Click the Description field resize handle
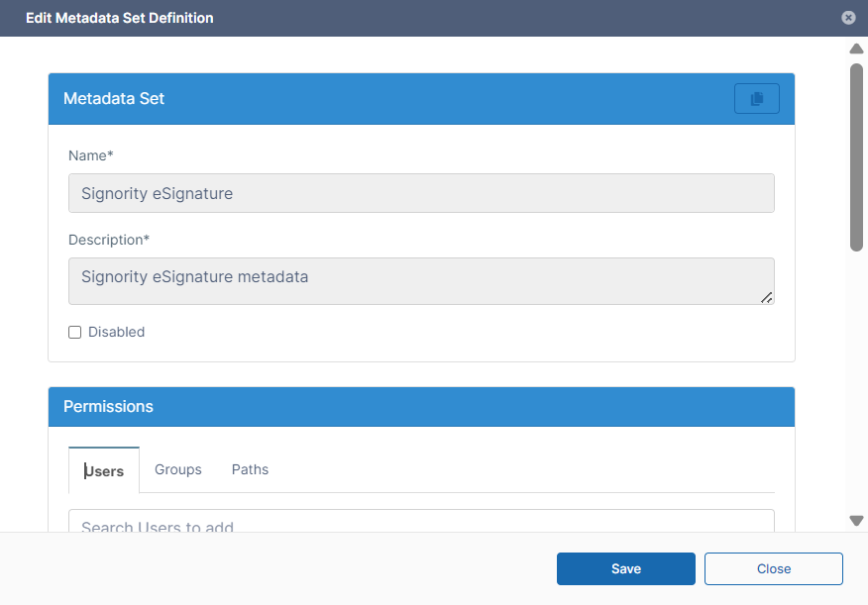 (x=766, y=297)
